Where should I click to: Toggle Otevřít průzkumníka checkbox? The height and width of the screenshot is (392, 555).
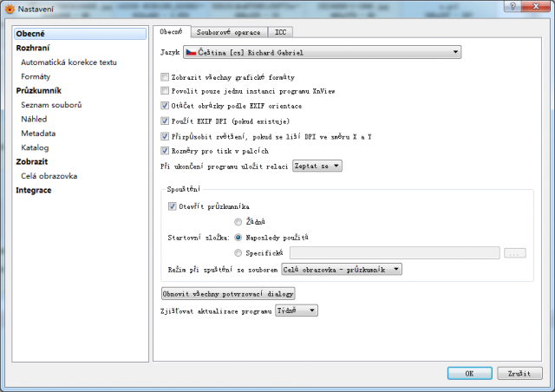[x=172, y=206]
